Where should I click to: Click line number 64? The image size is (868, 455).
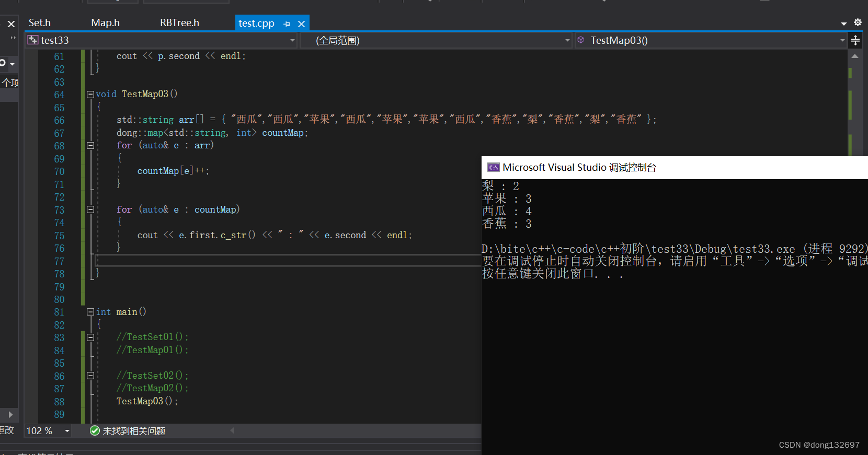59,95
